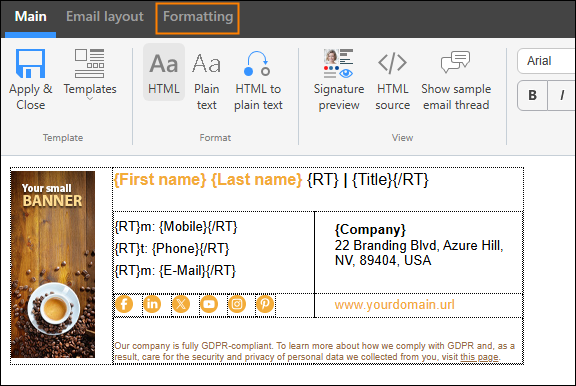This screenshot has height=386, width=576.
Task: Click the {First name} placeholder
Action: coord(160,180)
